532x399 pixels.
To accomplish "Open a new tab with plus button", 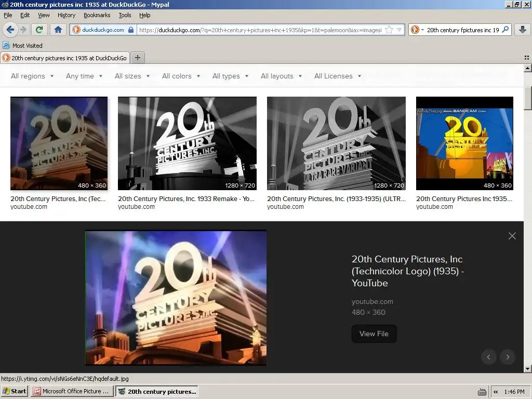I will [137, 58].
